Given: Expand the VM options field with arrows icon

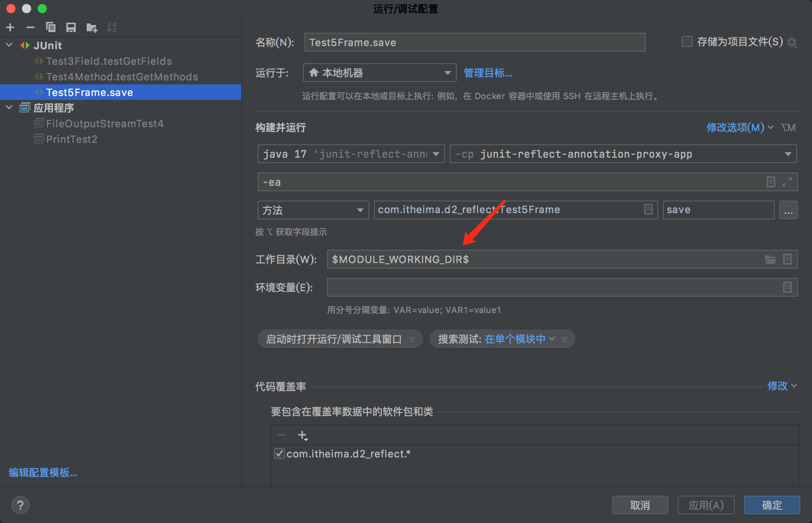Looking at the screenshot, I should (x=787, y=182).
